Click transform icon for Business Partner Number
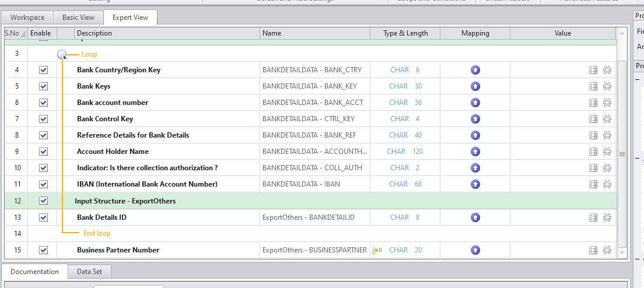 (x=607, y=250)
